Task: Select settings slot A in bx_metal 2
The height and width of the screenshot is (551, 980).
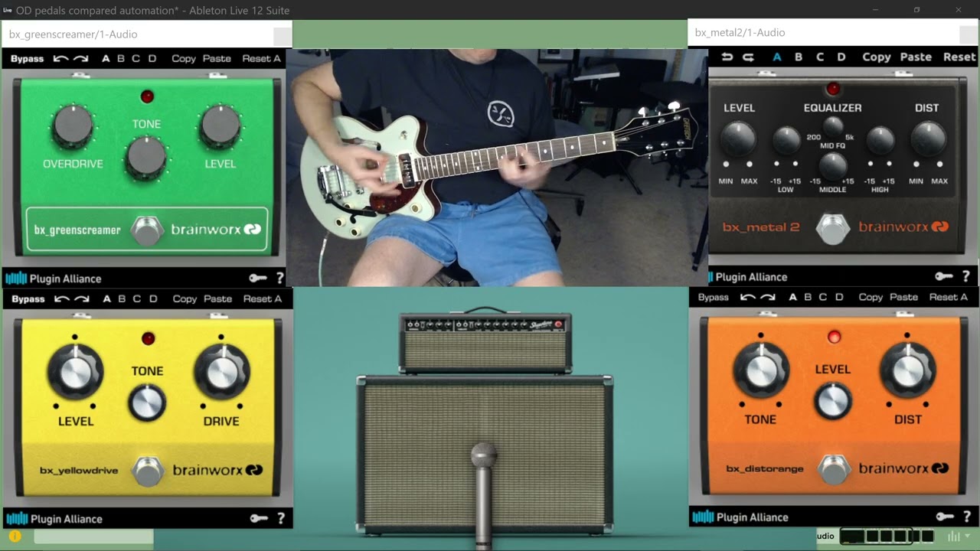Action: [777, 57]
